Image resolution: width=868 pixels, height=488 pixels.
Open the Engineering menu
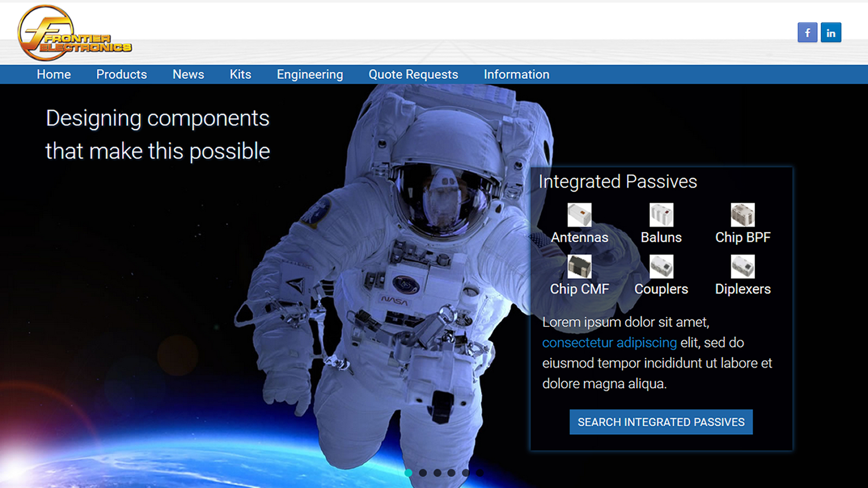coord(310,74)
